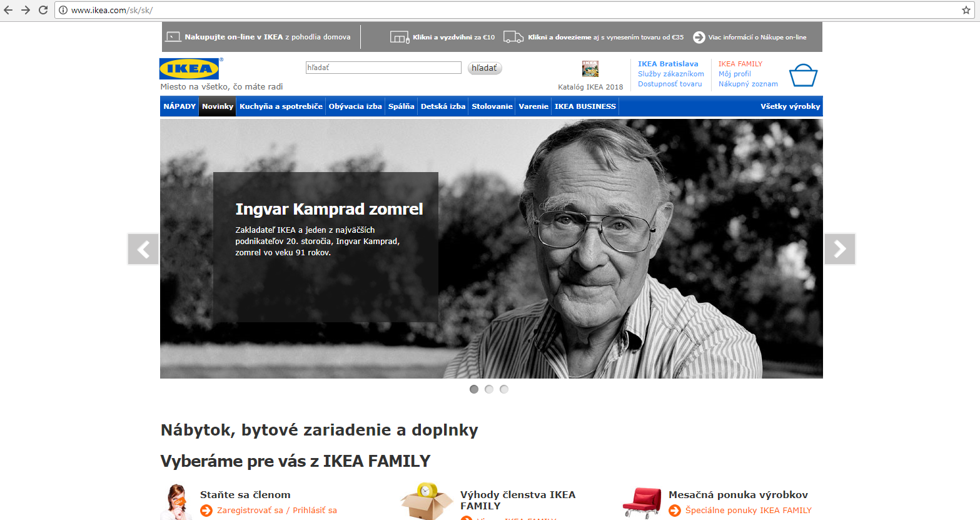This screenshot has width=980, height=520.
Task: Click the cardboard box with clock image
Action: coord(427,502)
